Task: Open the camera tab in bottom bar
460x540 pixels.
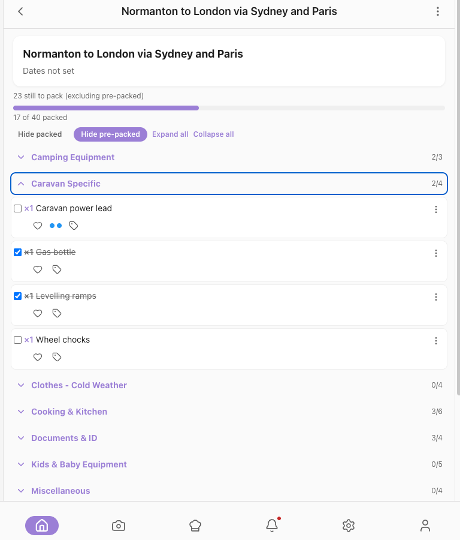Action: click(x=118, y=526)
